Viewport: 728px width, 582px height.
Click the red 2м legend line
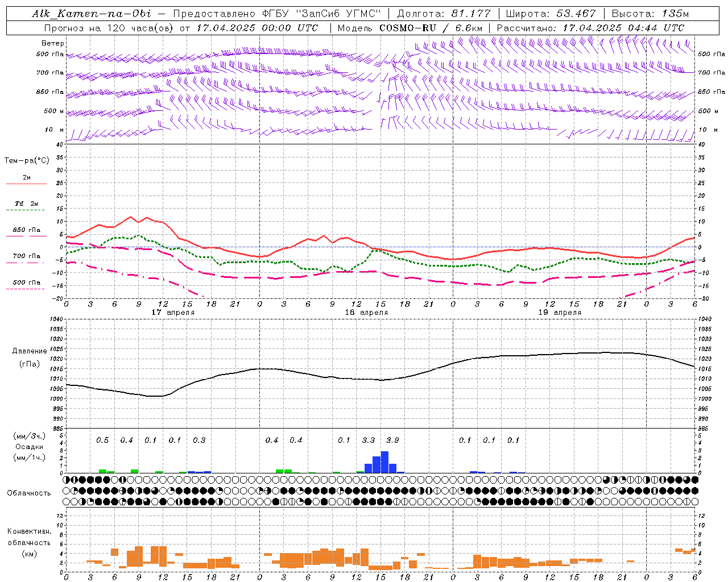pyautogui.click(x=26, y=184)
